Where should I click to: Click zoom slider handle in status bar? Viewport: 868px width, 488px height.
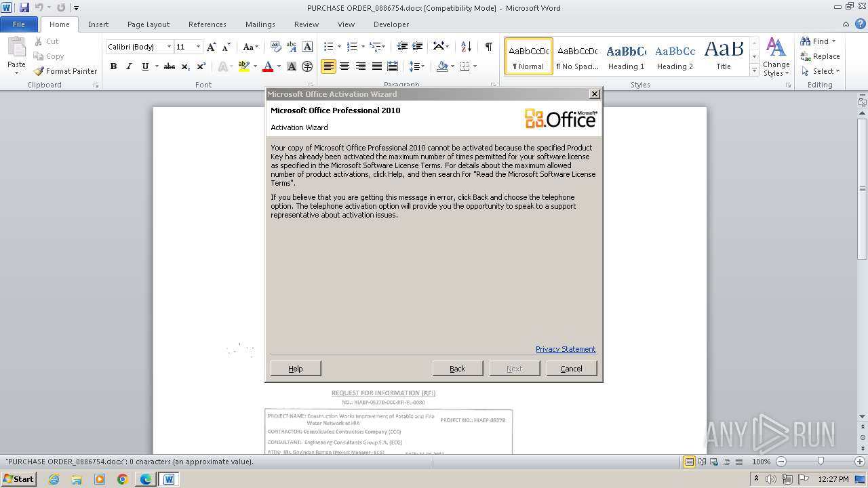(x=821, y=462)
